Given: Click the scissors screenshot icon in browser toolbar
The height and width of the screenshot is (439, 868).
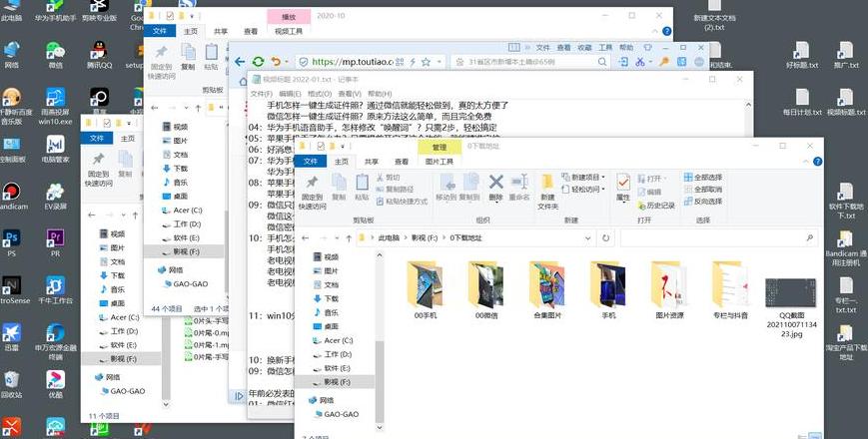Looking at the screenshot, I should 640,62.
